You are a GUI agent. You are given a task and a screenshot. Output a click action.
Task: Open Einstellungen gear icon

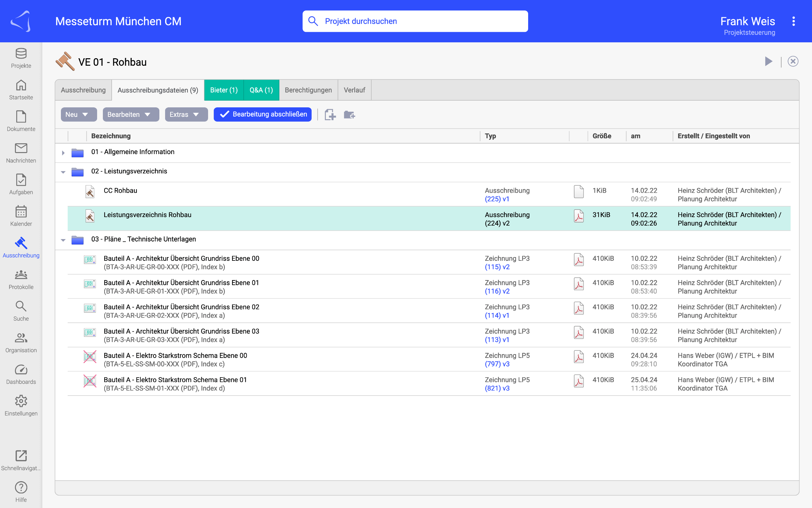coord(21,406)
